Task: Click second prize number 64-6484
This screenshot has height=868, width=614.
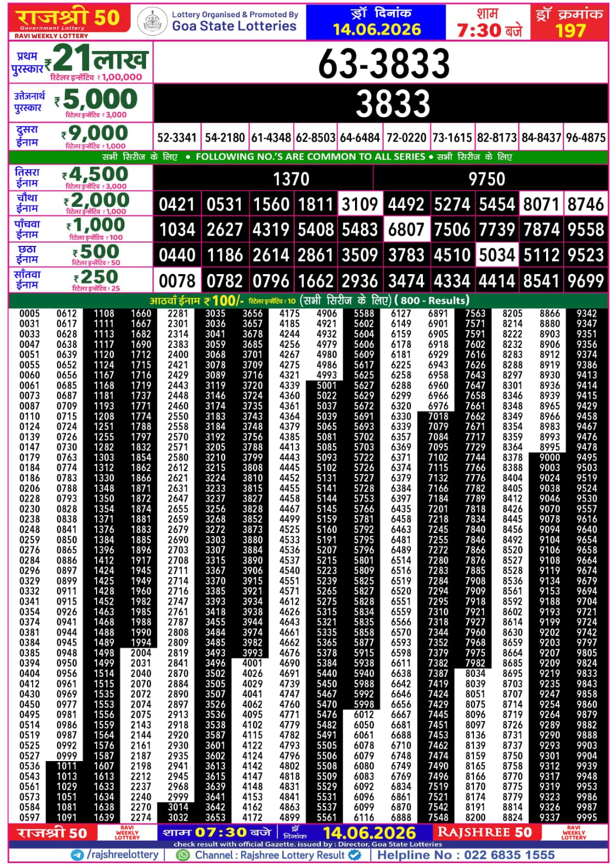Action: click(360, 137)
